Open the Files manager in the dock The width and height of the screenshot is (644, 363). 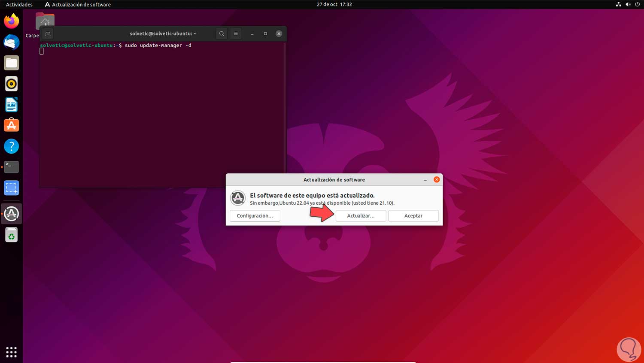coord(12,63)
